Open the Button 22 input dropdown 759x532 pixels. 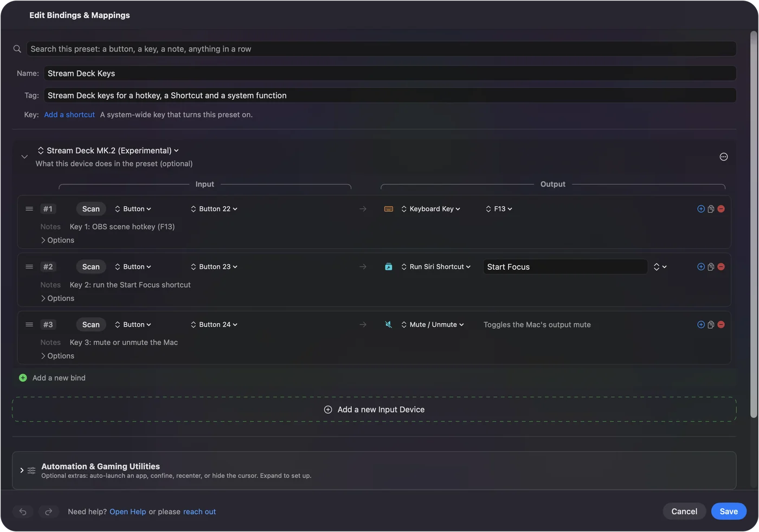click(214, 209)
